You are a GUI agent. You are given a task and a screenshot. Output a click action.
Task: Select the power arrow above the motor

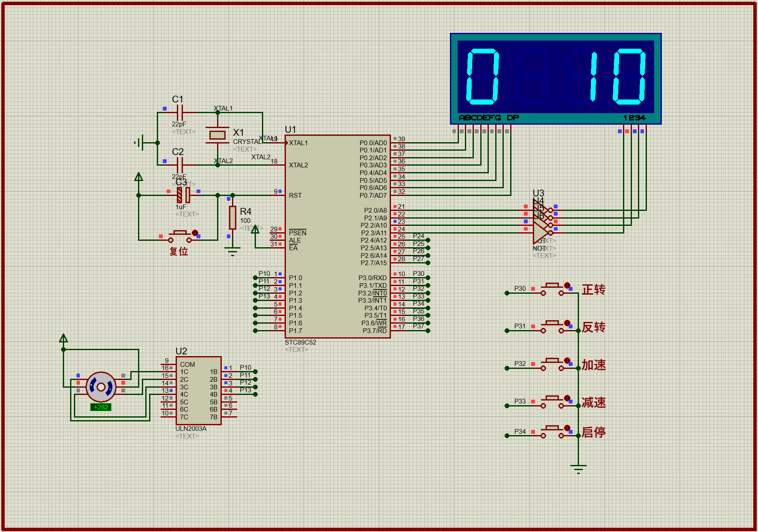click(64, 339)
